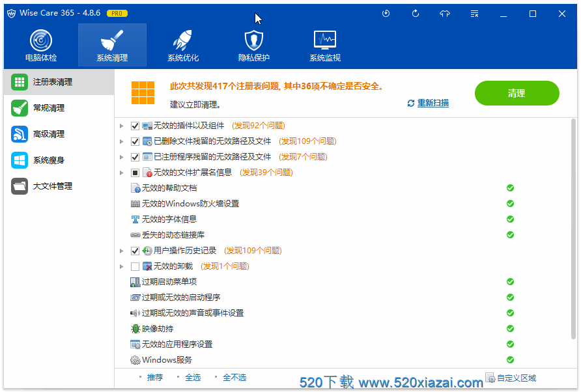The height and width of the screenshot is (392, 581).
Task: Select 常规清理 in sidebar
Action: tap(59, 108)
